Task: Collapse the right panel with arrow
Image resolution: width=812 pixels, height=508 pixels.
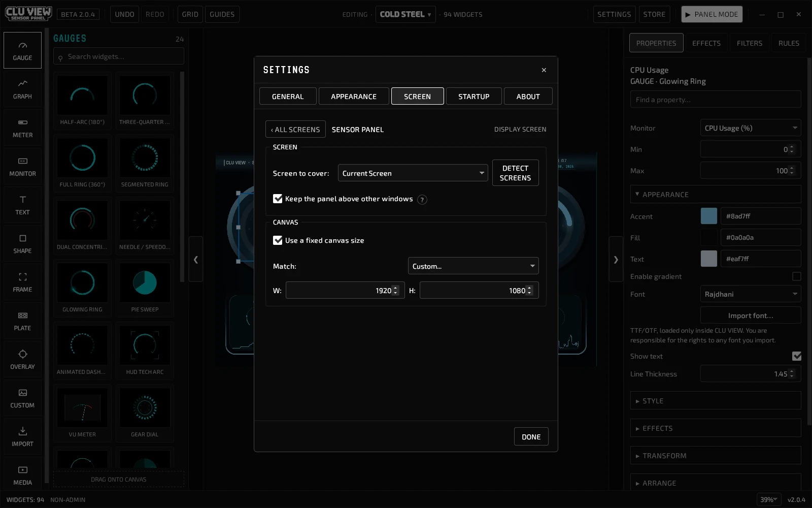Action: coord(616,259)
